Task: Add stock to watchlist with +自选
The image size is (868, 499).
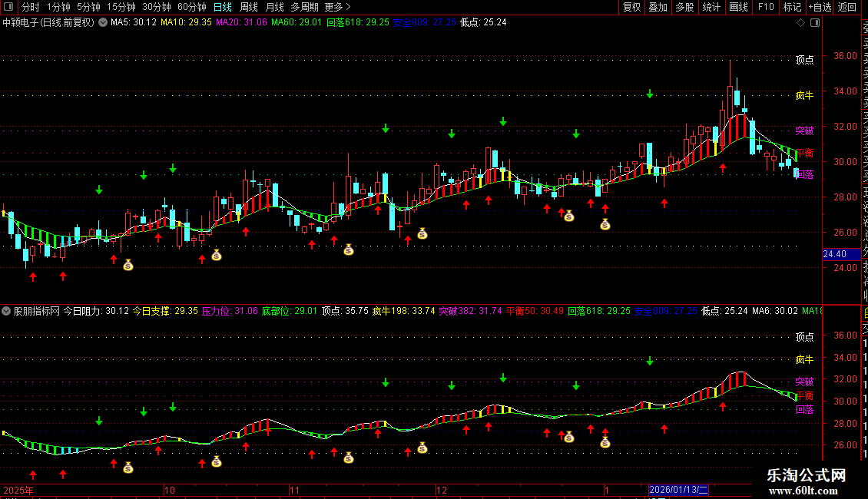Action: (820, 7)
